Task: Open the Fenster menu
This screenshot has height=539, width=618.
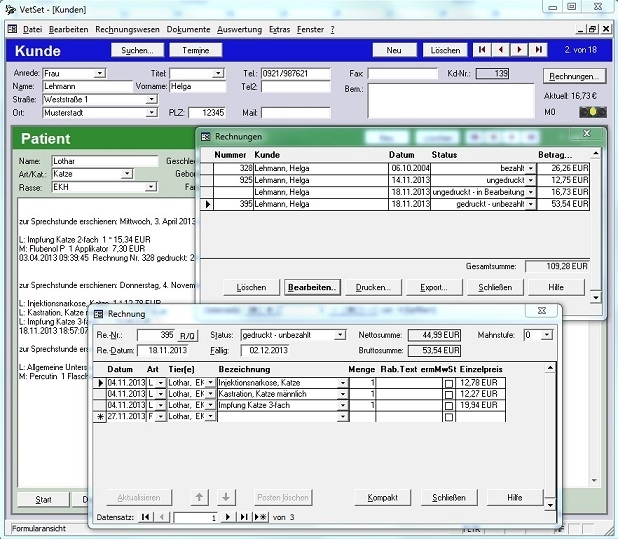Action: [x=311, y=29]
